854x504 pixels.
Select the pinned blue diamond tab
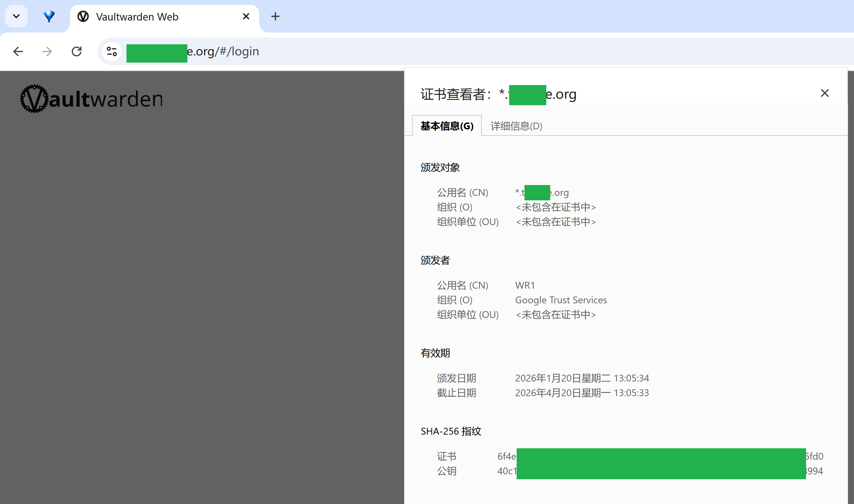[49, 16]
